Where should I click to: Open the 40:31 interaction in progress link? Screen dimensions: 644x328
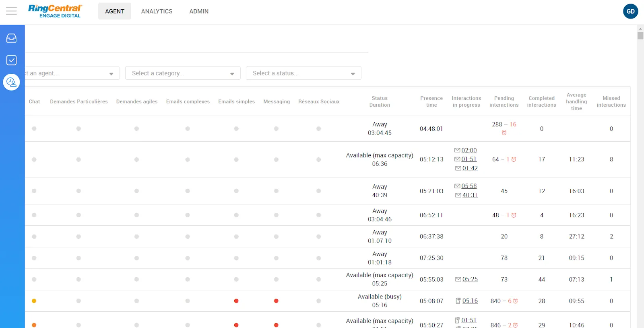click(x=470, y=195)
